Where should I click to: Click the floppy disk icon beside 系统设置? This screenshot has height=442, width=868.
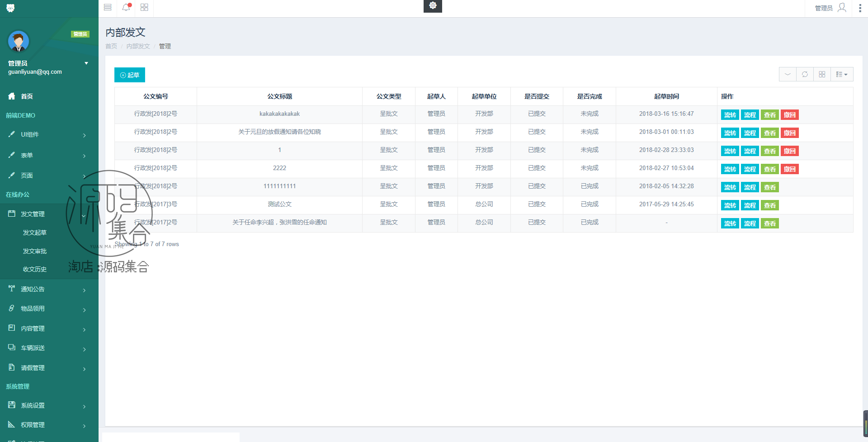coord(12,405)
